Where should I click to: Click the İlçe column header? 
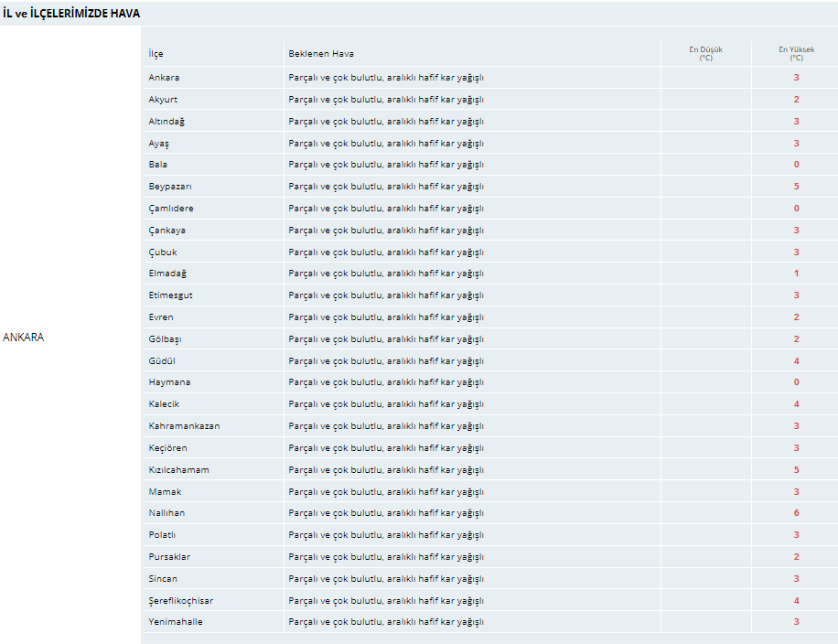[x=156, y=53]
